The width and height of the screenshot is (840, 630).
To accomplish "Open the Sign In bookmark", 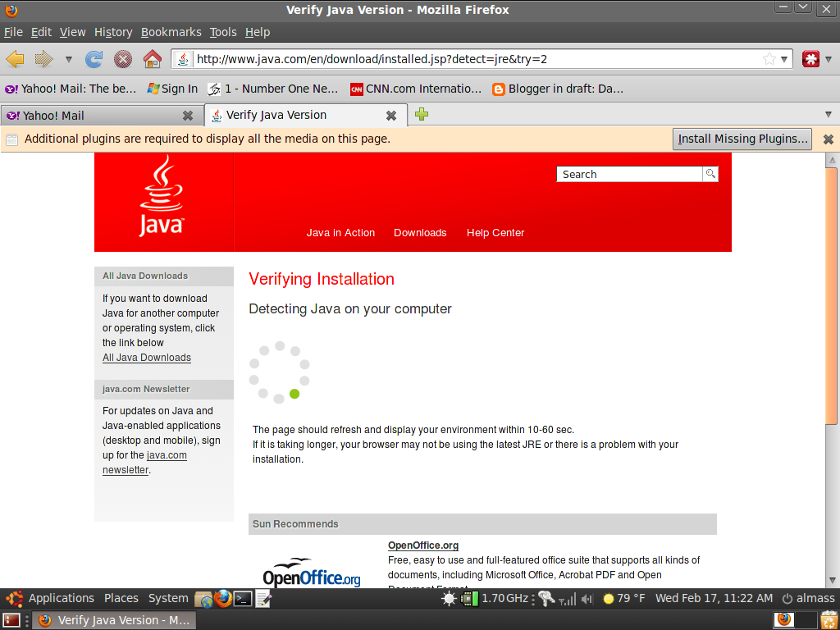I will (x=172, y=89).
